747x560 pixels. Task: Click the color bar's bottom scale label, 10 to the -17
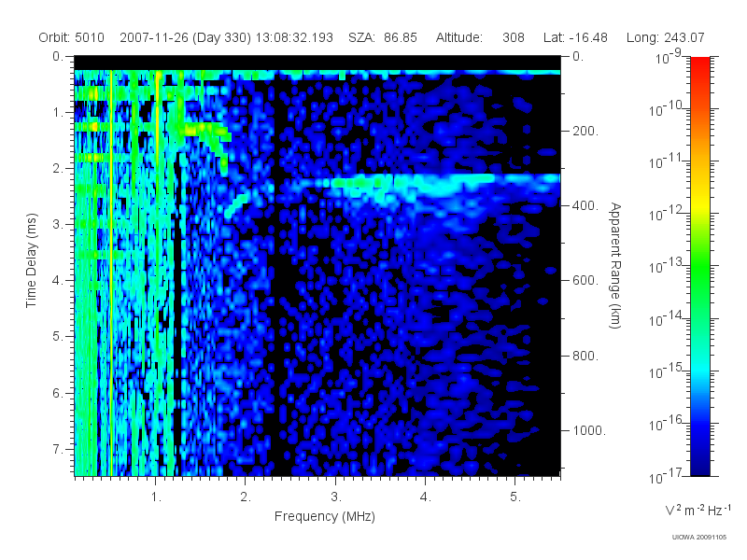(664, 476)
